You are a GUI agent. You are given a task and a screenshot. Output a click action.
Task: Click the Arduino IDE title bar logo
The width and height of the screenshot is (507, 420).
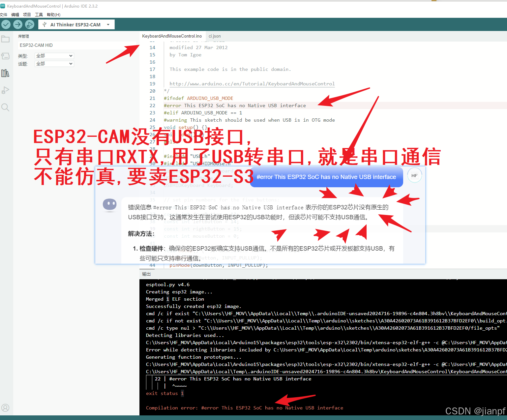(x=3, y=6)
